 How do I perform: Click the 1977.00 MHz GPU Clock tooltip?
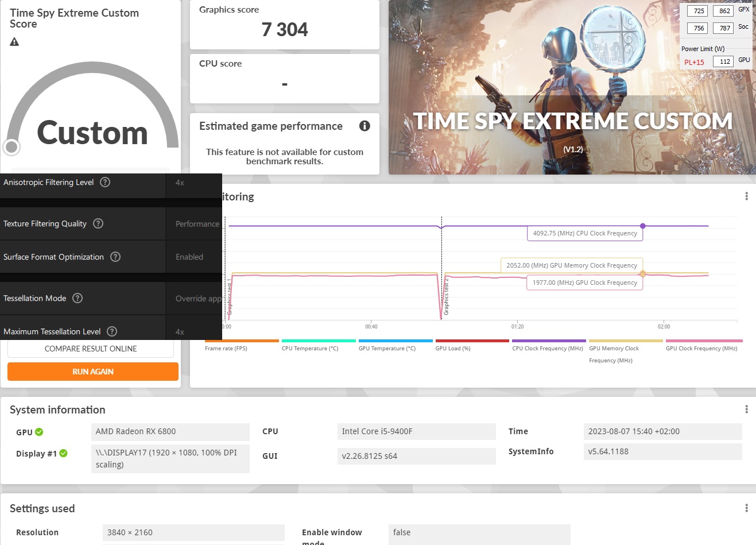coord(584,283)
